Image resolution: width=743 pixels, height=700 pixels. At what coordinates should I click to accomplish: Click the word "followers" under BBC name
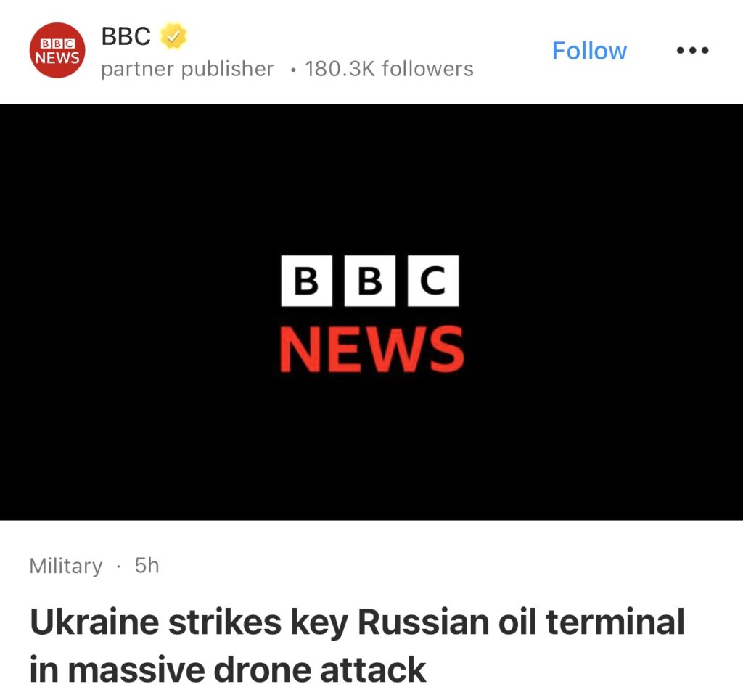427,69
